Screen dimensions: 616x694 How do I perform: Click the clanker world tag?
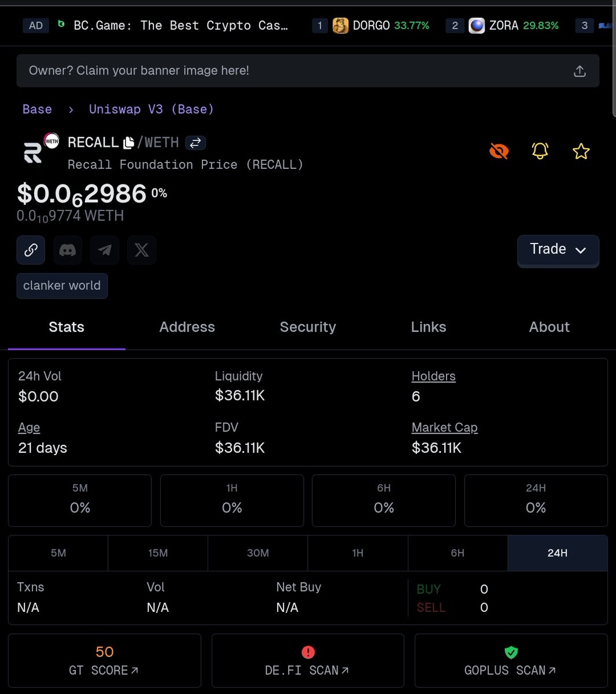(62, 286)
